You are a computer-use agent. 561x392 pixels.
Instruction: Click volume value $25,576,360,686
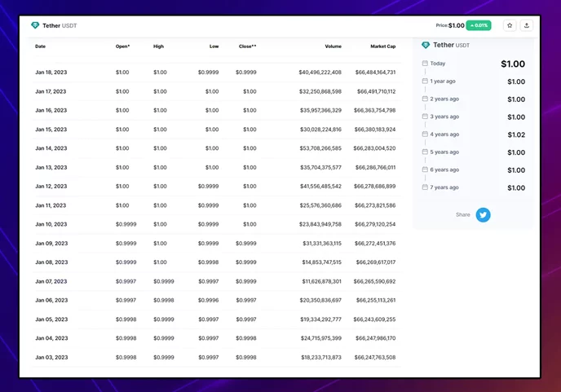pyautogui.click(x=320, y=205)
